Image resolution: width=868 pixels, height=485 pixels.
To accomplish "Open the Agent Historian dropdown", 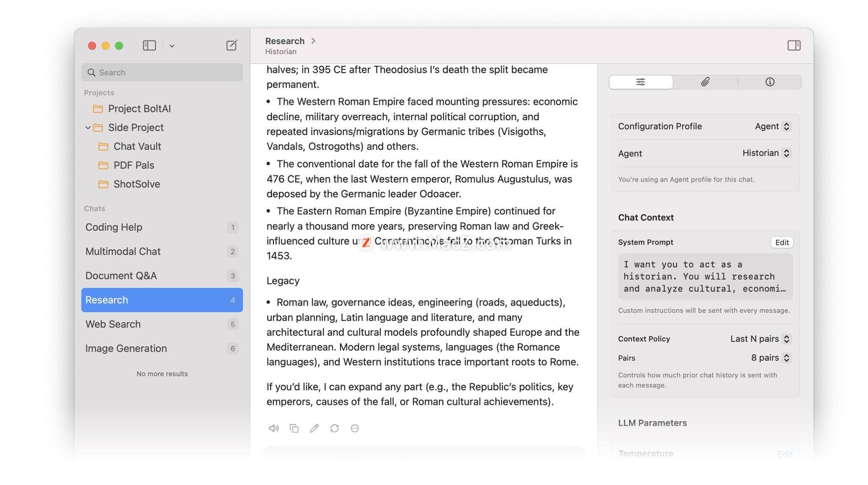I will [766, 153].
